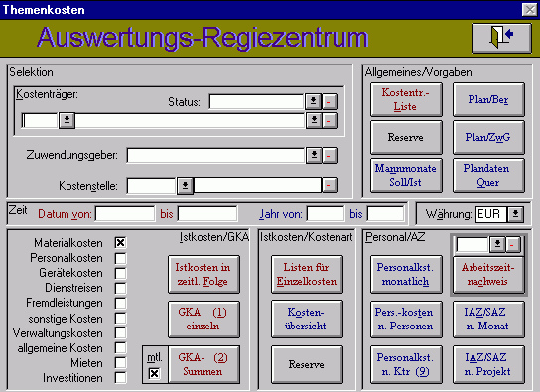Click Istkosten in zeitl. Folge button
540x392 pixels.
tap(203, 274)
